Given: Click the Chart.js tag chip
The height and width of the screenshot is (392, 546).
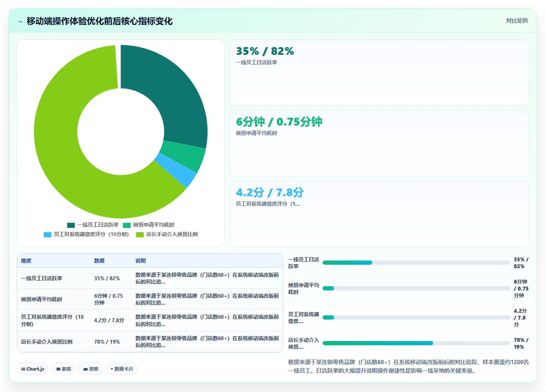Looking at the screenshot, I should [33, 369].
